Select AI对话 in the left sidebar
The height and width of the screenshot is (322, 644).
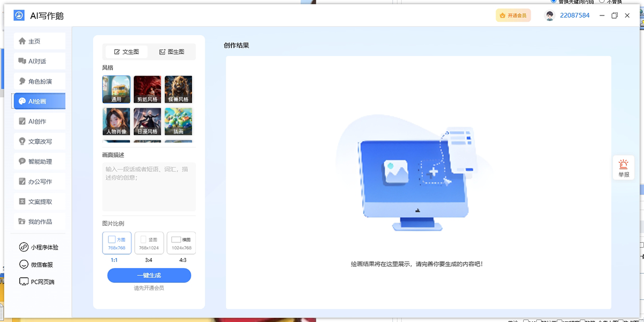39,61
